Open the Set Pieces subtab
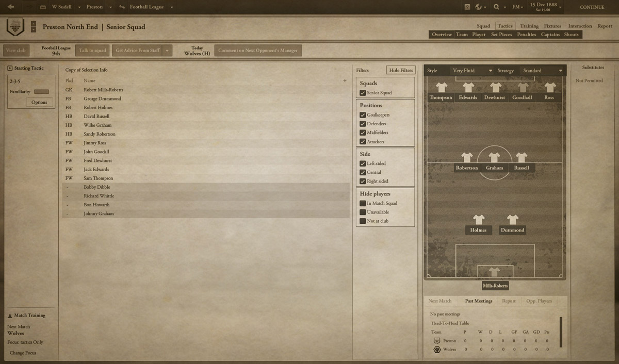 click(x=501, y=35)
